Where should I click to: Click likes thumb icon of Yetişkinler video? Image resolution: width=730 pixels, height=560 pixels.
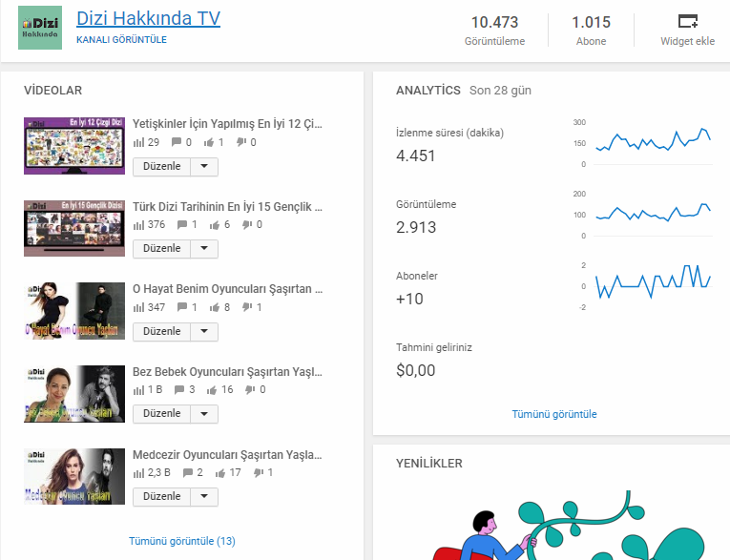tap(209, 142)
